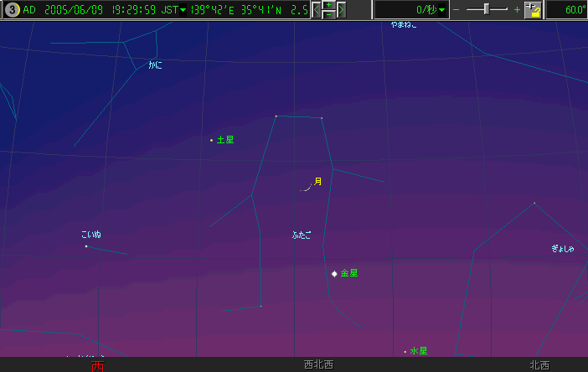Viewport: 588px width, 372px height.
Task: Select Venus labeled 金星
Action: 334,273
